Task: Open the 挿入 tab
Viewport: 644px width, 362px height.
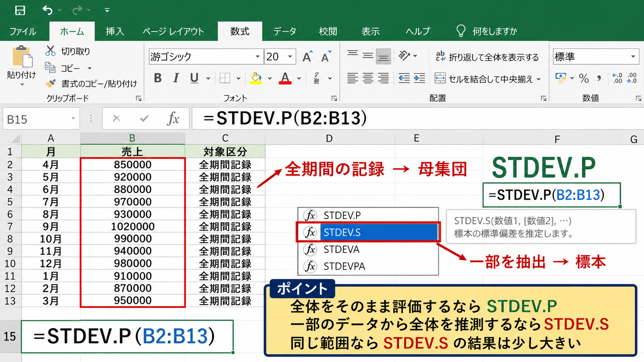Action: click(115, 32)
